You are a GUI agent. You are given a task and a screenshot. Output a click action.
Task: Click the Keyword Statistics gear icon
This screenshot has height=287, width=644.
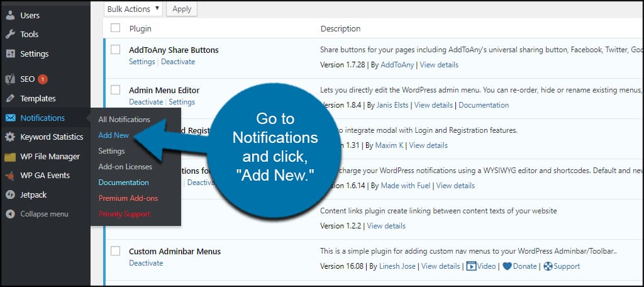10,137
